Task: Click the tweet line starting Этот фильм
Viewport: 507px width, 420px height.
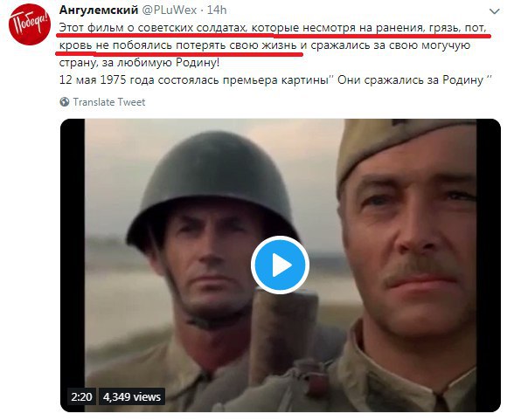Action: (273, 28)
